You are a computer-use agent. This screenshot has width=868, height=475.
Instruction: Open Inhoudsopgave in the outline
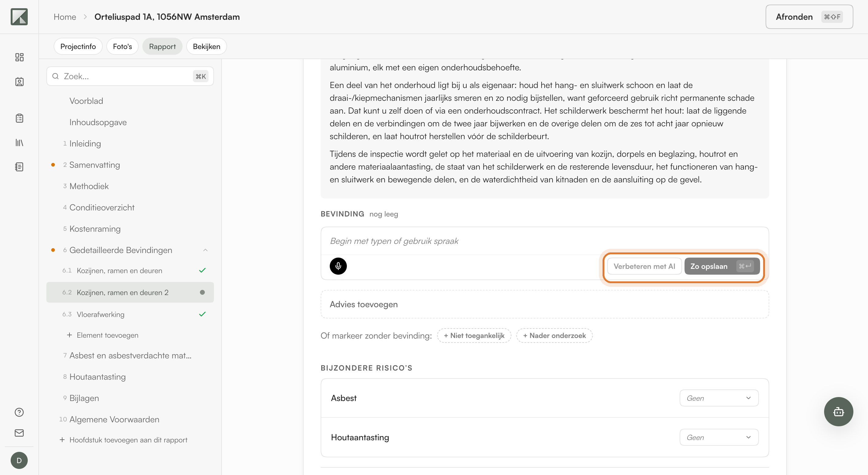click(98, 122)
